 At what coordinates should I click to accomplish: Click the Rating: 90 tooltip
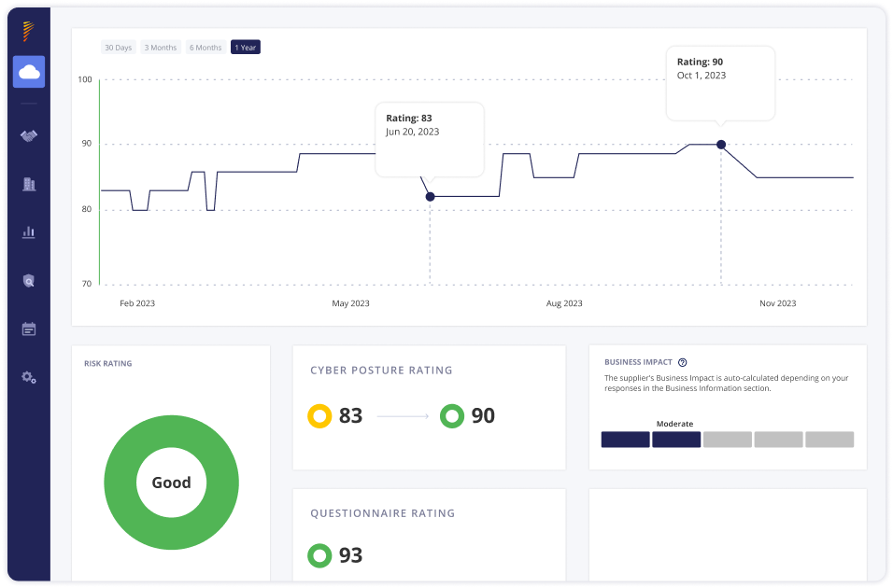tap(720, 83)
